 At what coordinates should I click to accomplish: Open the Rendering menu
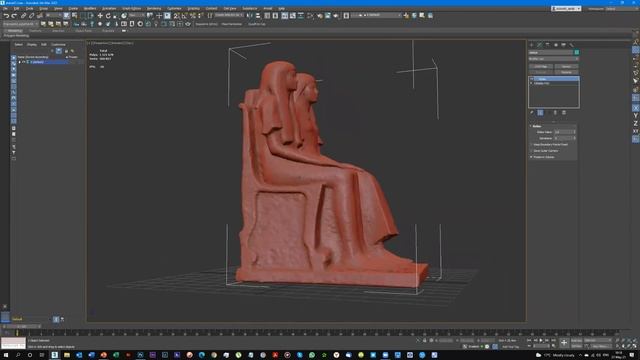154,9
